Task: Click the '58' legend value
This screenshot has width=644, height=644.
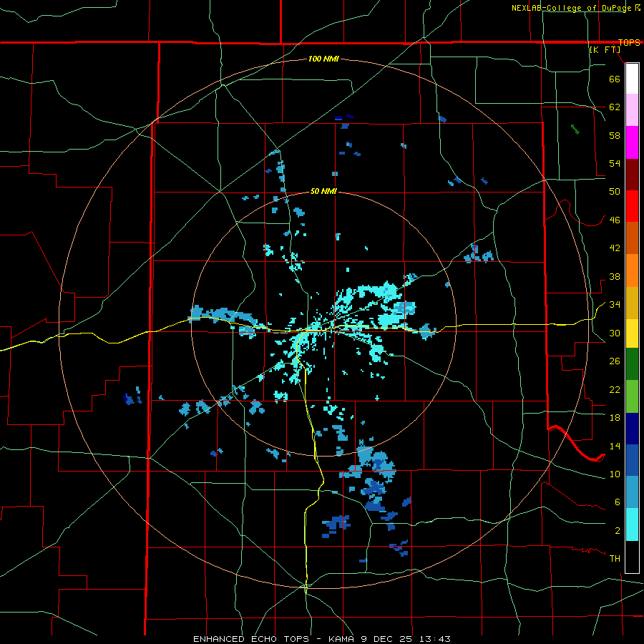Action: coord(615,135)
